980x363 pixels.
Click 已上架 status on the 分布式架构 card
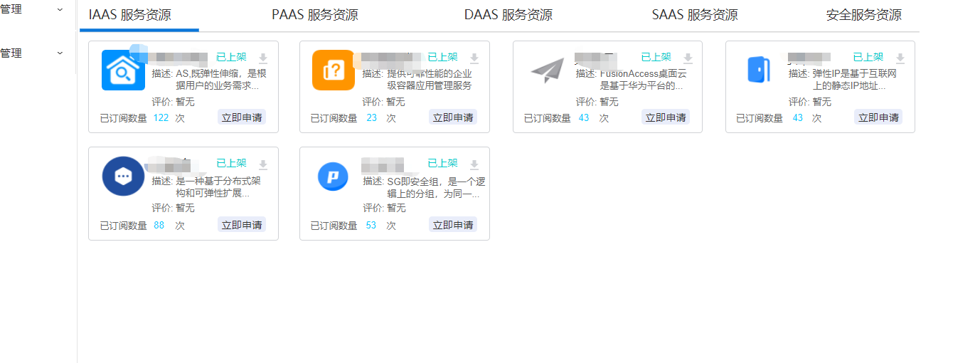tap(231, 164)
